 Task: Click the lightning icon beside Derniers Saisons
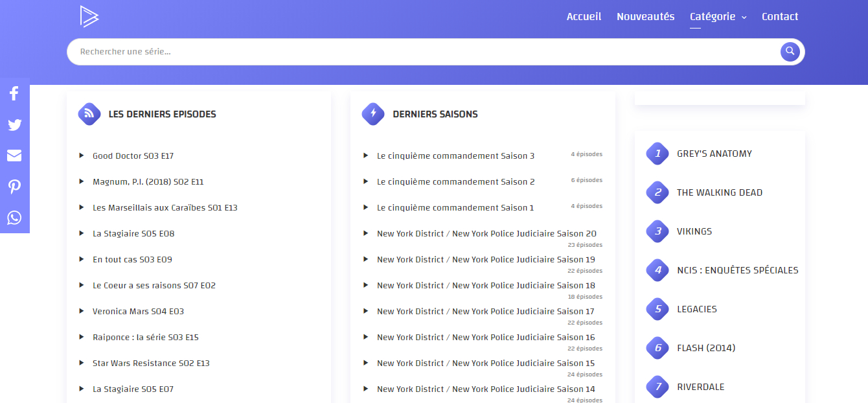373,114
